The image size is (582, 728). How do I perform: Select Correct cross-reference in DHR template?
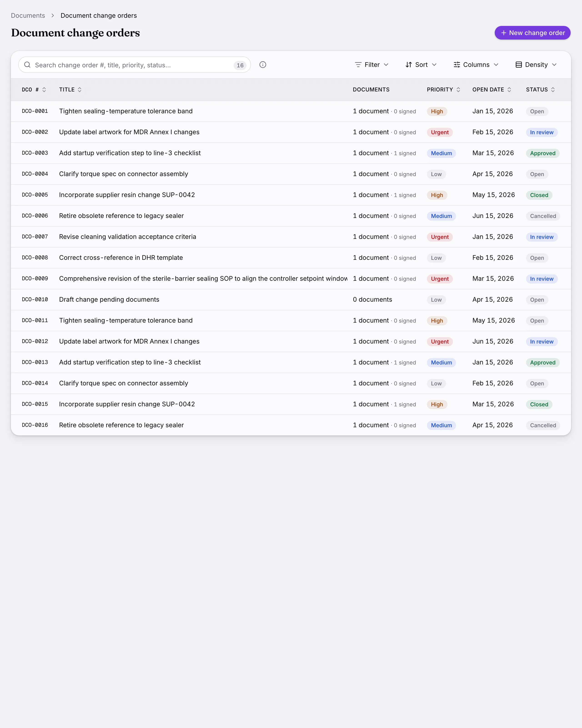[121, 258]
